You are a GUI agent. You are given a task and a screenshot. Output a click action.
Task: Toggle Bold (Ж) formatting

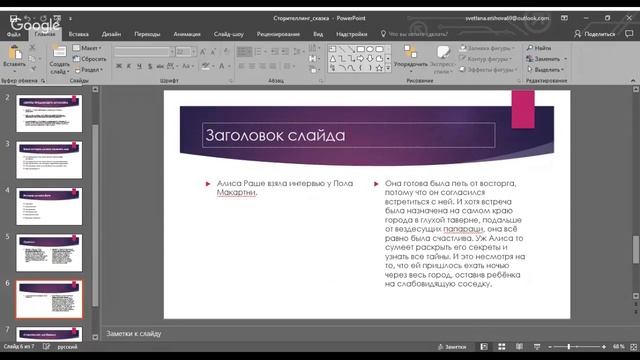point(119,66)
